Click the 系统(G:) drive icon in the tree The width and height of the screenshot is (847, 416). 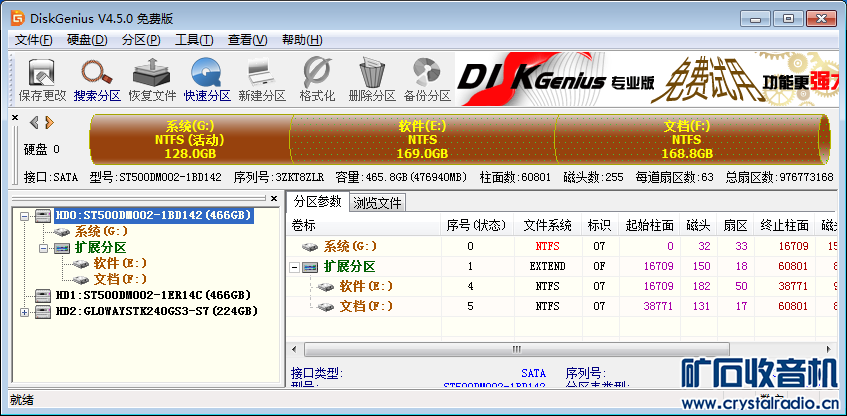point(62,232)
